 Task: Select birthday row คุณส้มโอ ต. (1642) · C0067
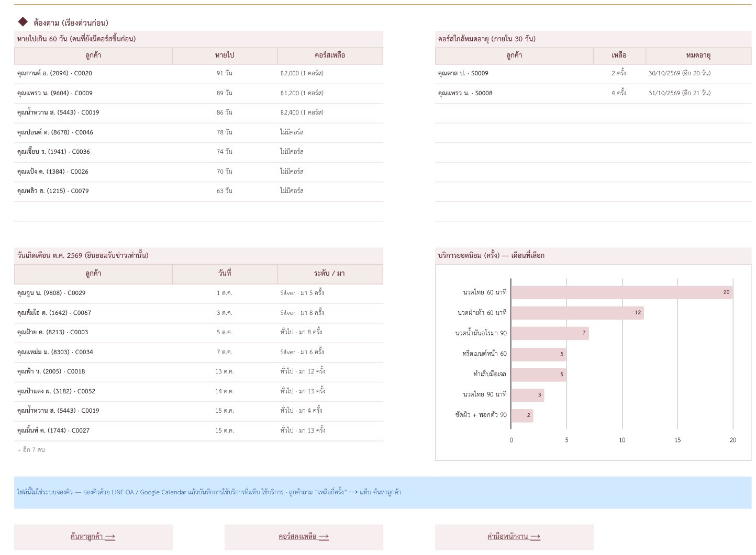tap(198, 313)
